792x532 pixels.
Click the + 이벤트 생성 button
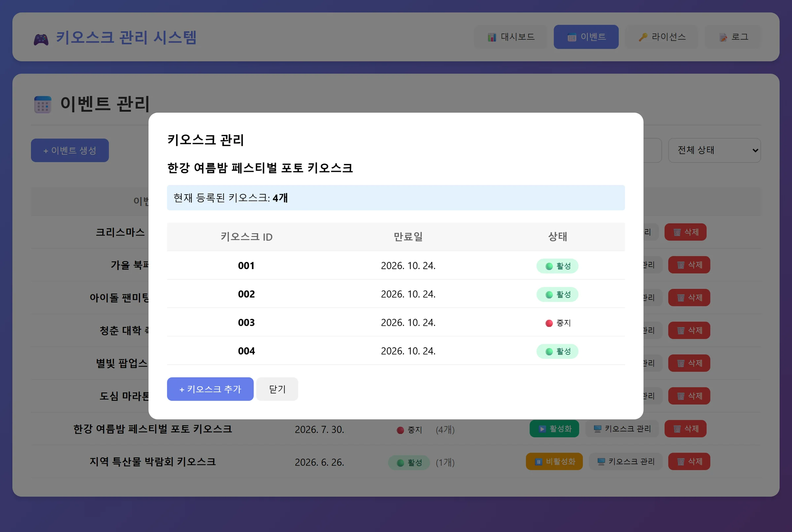(70, 150)
